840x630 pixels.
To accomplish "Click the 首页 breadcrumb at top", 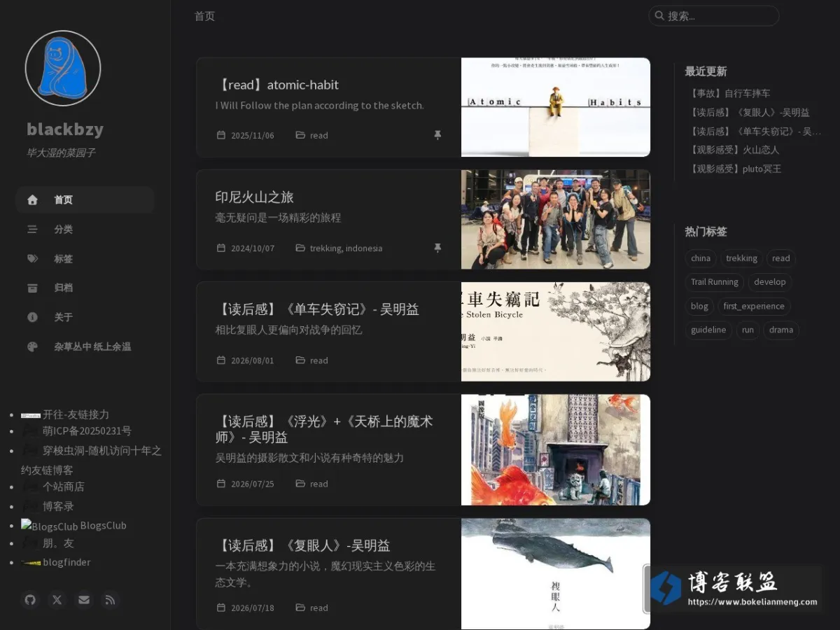I will tap(204, 16).
